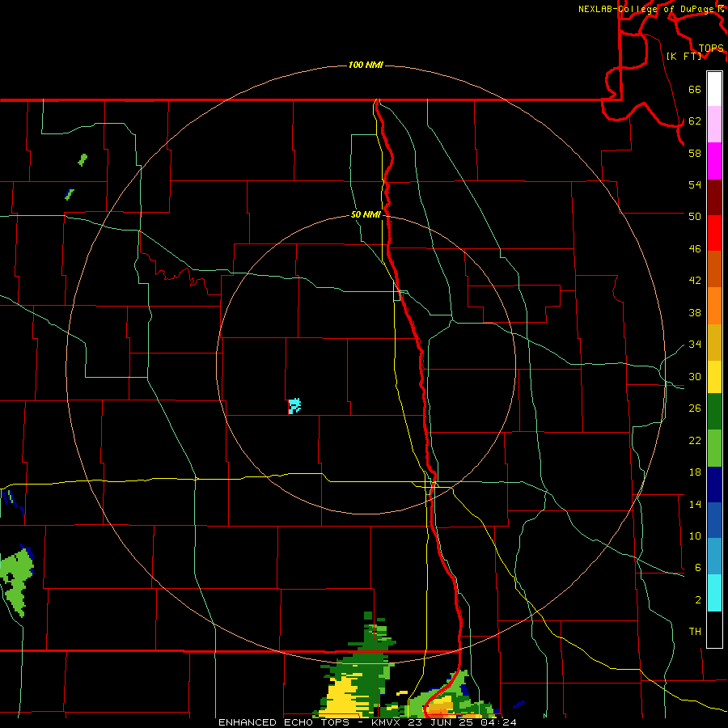Click the cyan echo near radar center
This screenshot has width=728, height=728.
(294, 406)
